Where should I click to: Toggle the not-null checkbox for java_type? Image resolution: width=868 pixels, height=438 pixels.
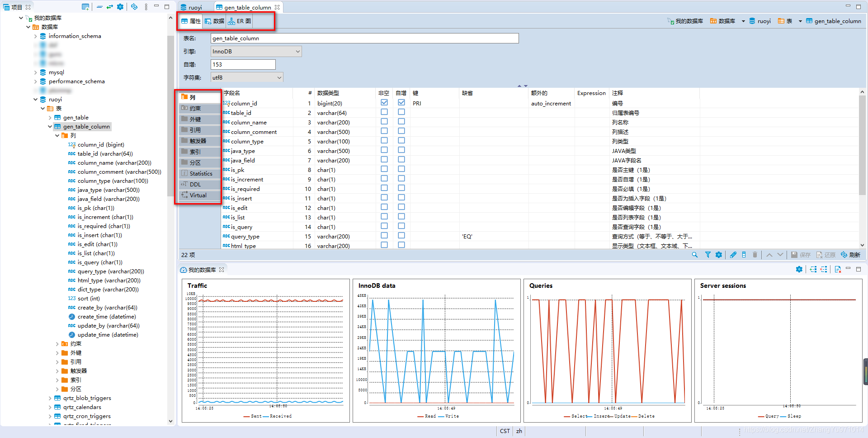(x=384, y=150)
